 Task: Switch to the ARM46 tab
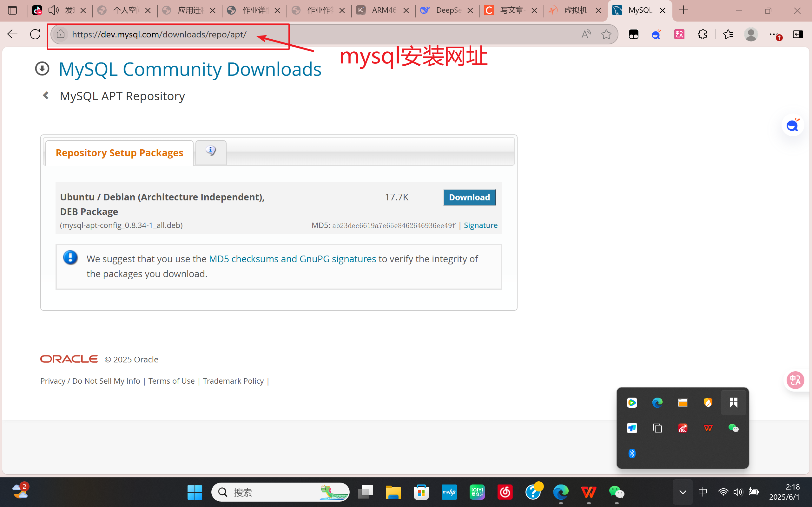(x=383, y=10)
